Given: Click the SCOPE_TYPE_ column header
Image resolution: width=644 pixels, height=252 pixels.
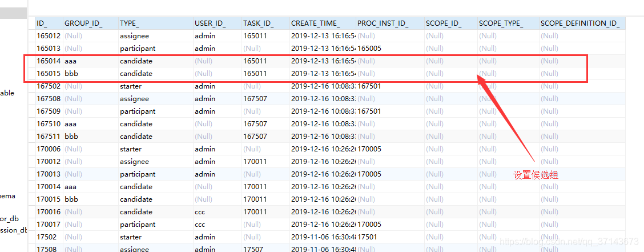Looking at the screenshot, I should (509, 23).
